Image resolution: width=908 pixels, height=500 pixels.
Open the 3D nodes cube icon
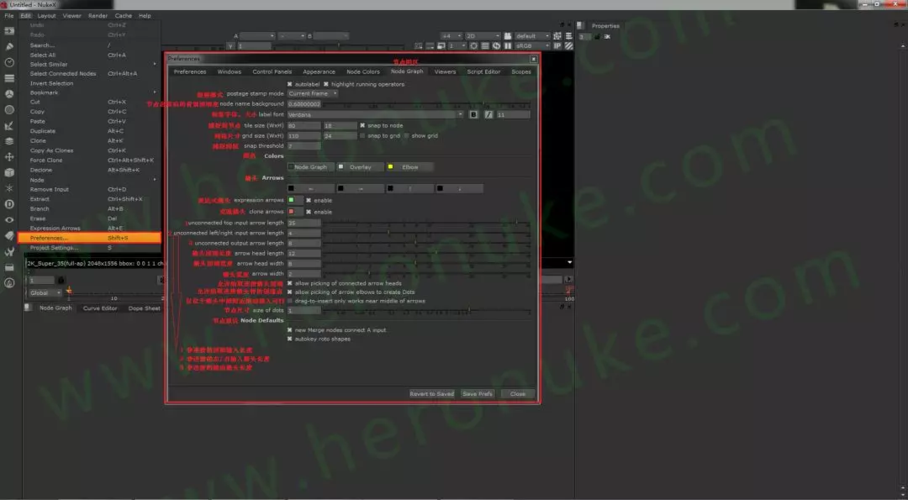[x=9, y=172]
